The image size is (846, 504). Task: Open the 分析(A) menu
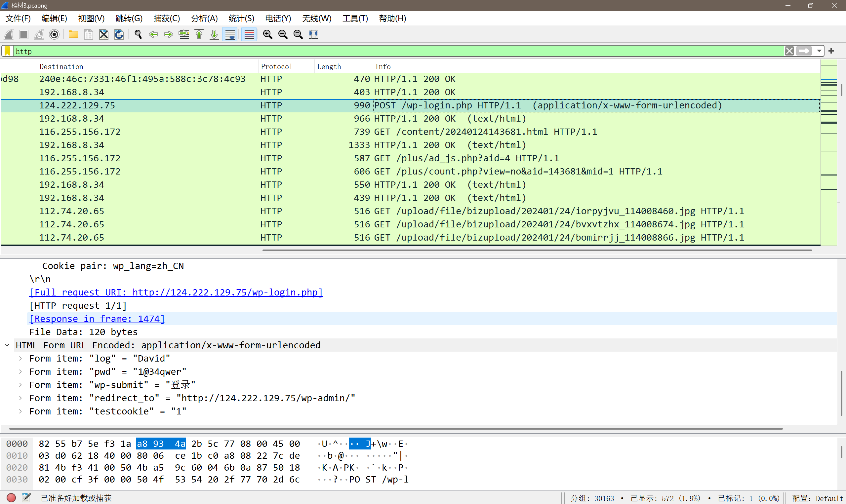tap(204, 18)
